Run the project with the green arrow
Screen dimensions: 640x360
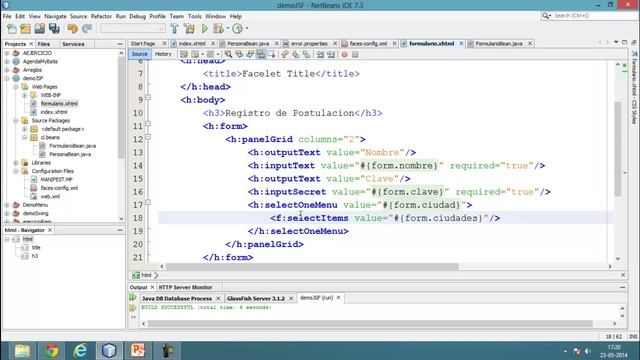coord(204,29)
